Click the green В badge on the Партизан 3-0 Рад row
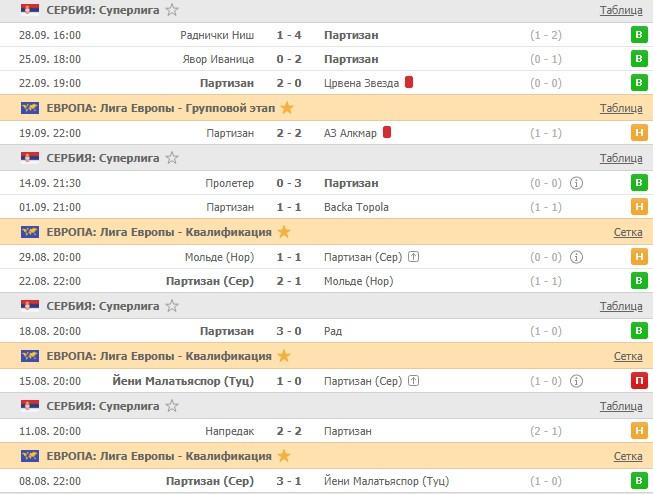Image resolution: width=653 pixels, height=494 pixels. pos(638,331)
